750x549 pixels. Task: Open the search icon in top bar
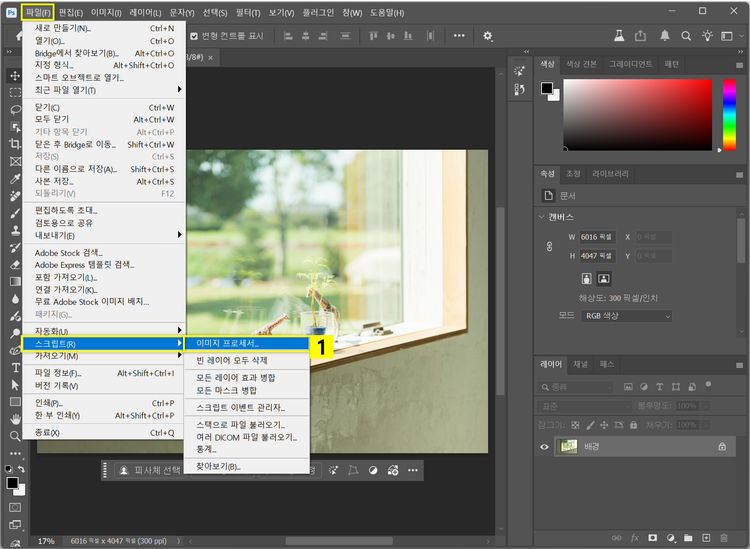coord(685,35)
